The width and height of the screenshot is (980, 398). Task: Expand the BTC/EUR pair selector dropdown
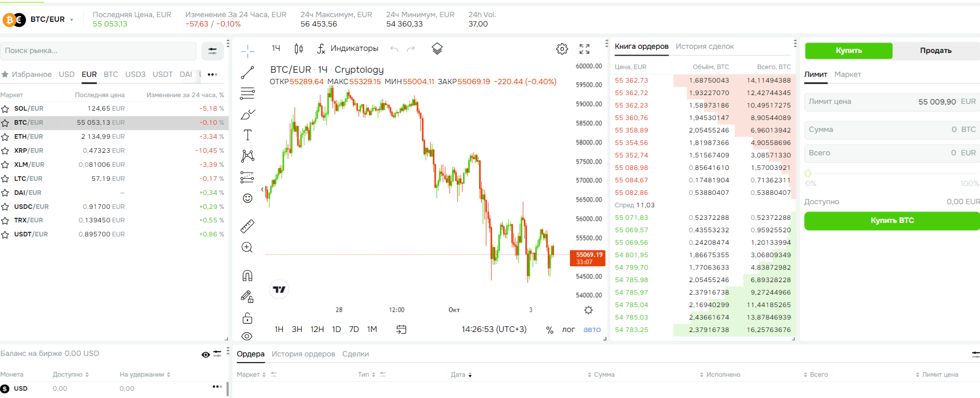[x=71, y=20]
